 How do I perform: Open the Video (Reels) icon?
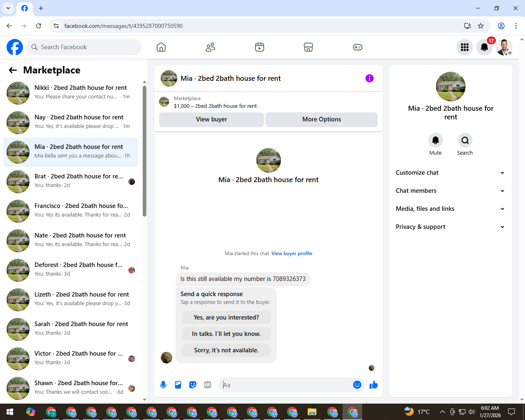(260, 47)
